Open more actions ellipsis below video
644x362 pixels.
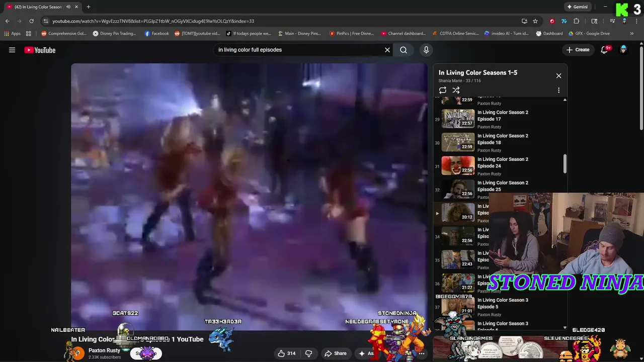(422, 353)
